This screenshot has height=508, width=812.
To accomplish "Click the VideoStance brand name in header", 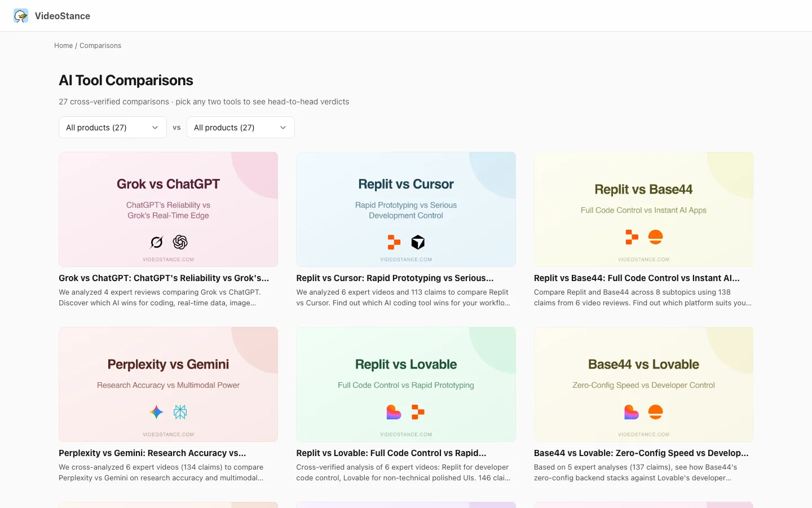I will click(x=63, y=16).
